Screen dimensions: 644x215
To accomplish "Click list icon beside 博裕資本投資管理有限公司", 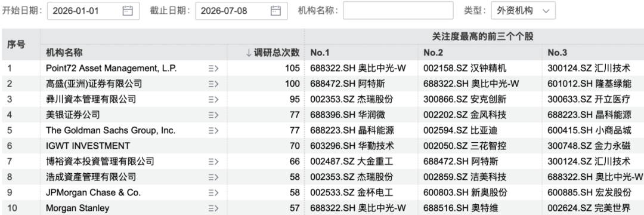I will click(213, 161).
